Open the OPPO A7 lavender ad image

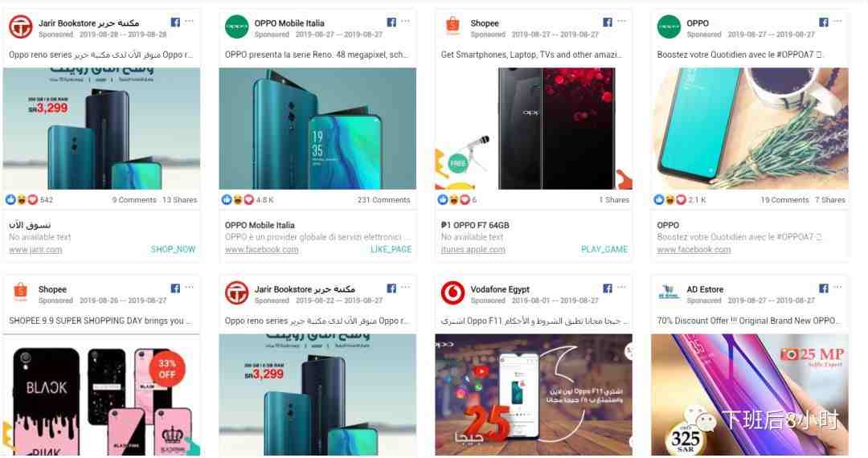point(750,129)
